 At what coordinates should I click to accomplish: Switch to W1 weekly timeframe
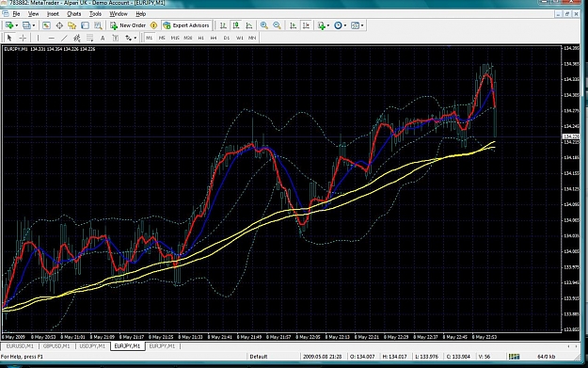[x=240, y=38]
